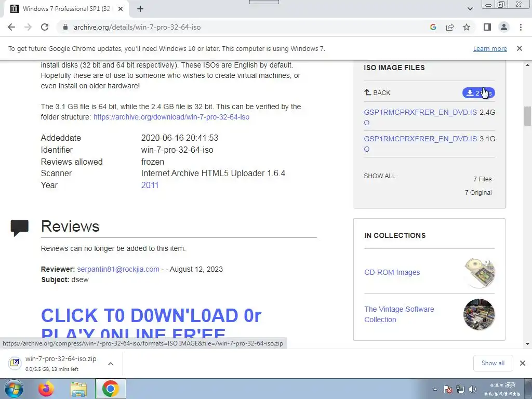Click the Year 2011 link
The height and width of the screenshot is (399, 532).
pyautogui.click(x=150, y=185)
